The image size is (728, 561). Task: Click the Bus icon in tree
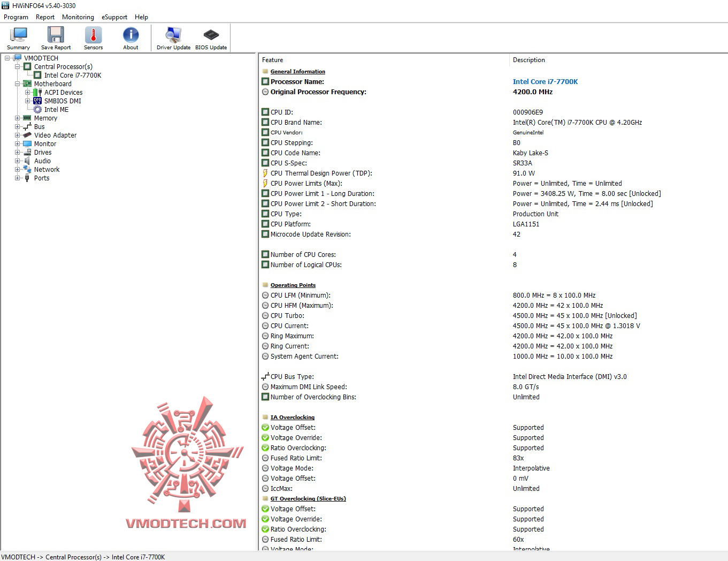[27, 126]
